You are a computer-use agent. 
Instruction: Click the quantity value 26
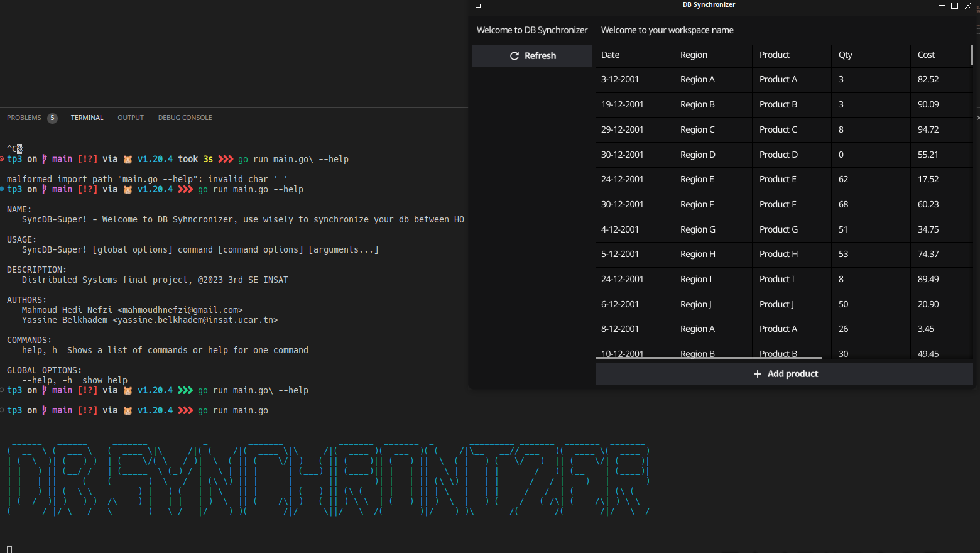tap(844, 329)
